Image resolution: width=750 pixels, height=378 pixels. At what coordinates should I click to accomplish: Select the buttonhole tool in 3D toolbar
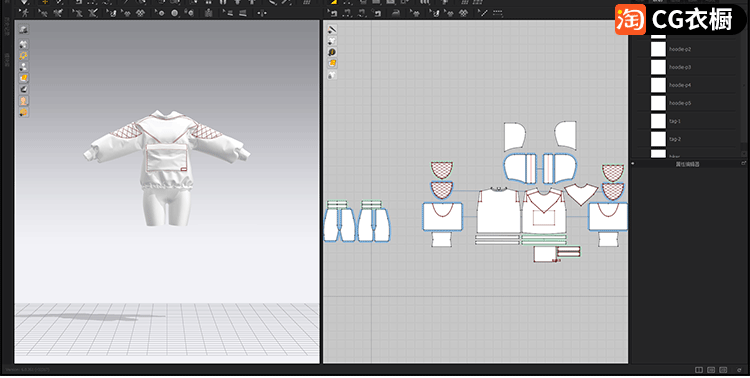pos(190,13)
